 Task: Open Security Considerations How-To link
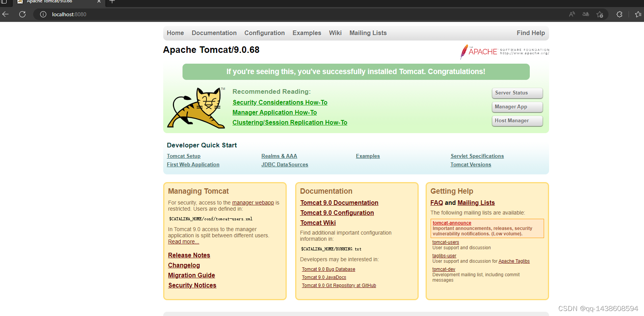(x=280, y=102)
